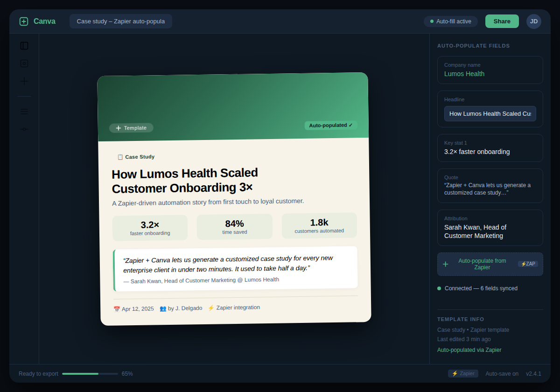Select the Key stat 1 field

pos(490,148)
